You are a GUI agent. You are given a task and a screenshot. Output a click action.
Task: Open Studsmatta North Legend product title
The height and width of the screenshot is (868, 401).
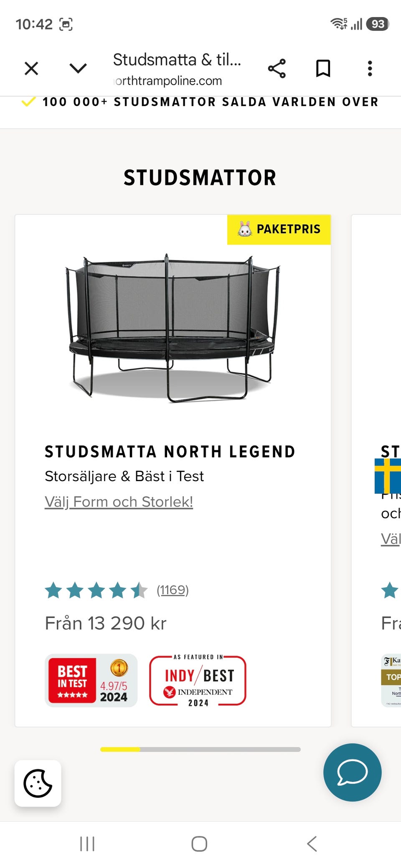(x=170, y=452)
